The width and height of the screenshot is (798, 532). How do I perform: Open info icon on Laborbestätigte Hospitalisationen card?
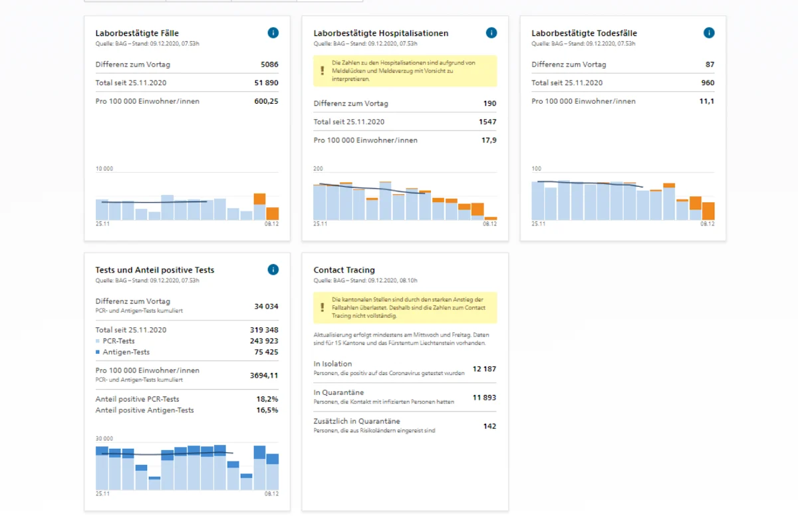coord(491,33)
